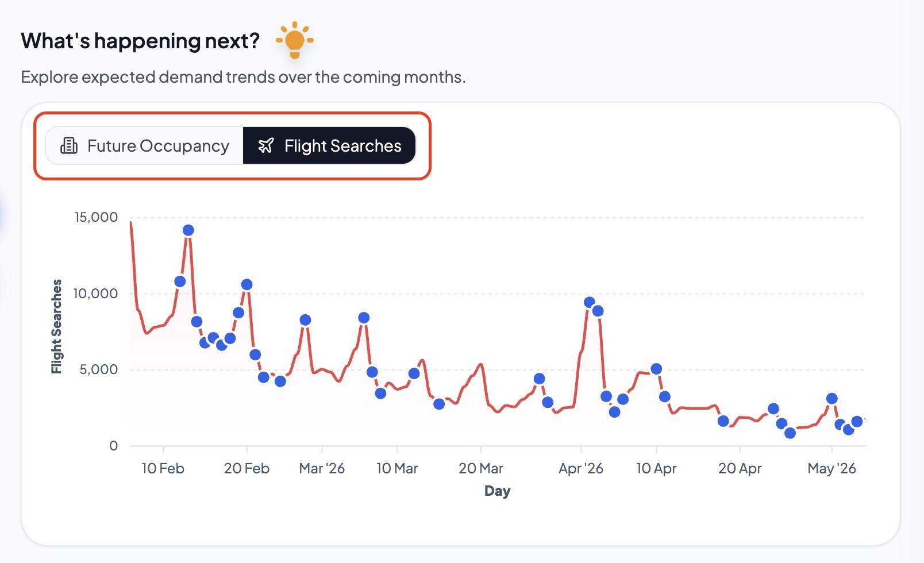The image size is (924, 563).
Task: Click the "10 Feb" x-axis label
Action: [x=163, y=469]
